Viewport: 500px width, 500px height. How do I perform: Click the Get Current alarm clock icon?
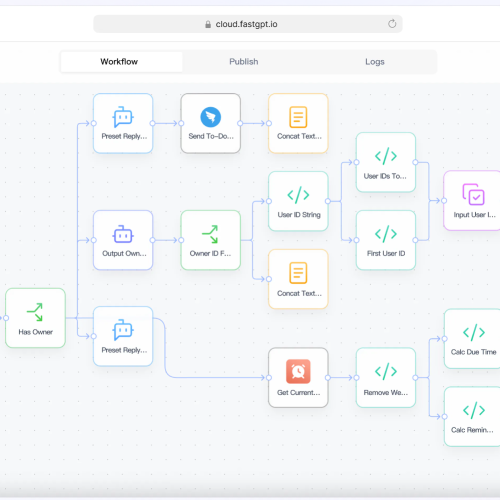(x=298, y=371)
